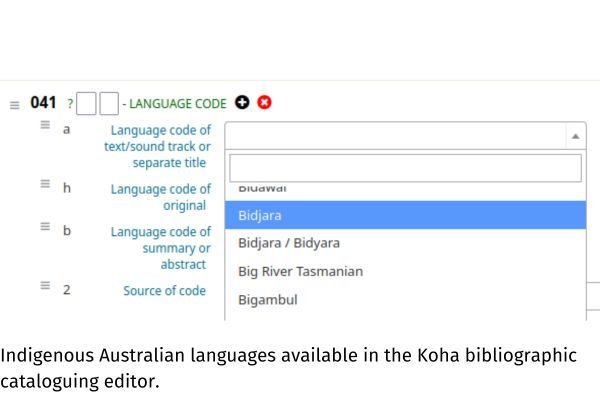Click the first indicator box of tag 041
Viewport: 600px width, 400px height.
[x=86, y=103]
